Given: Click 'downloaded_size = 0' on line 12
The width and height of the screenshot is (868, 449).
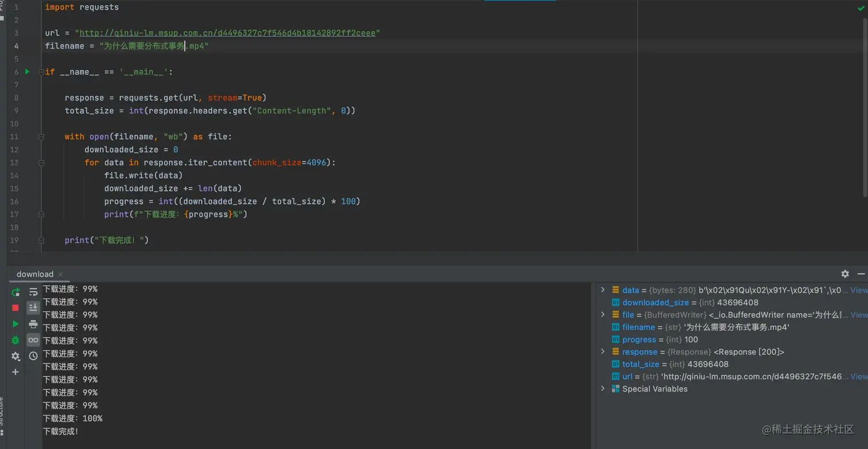Looking at the screenshot, I should pyautogui.click(x=131, y=149).
